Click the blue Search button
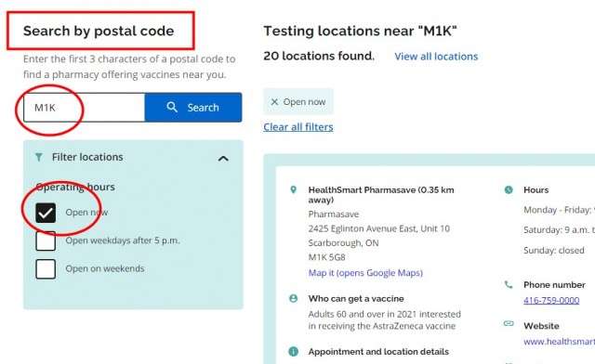Screen dimensions: 595x364 click(x=193, y=108)
